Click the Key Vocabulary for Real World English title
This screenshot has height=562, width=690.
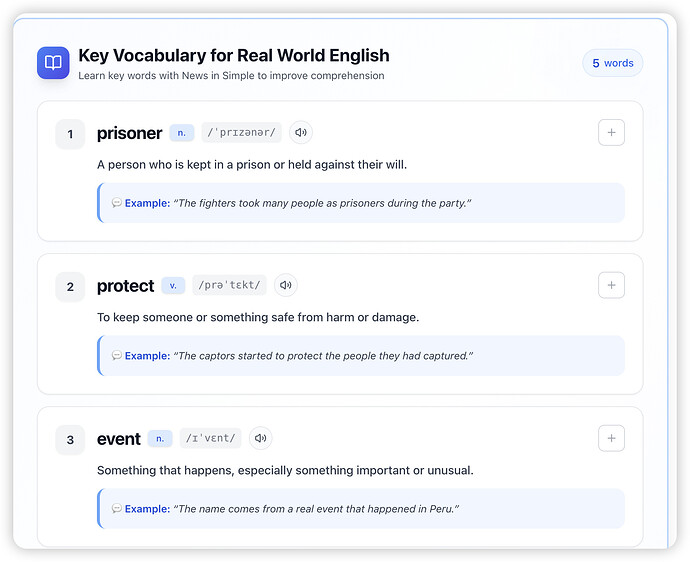(x=234, y=55)
